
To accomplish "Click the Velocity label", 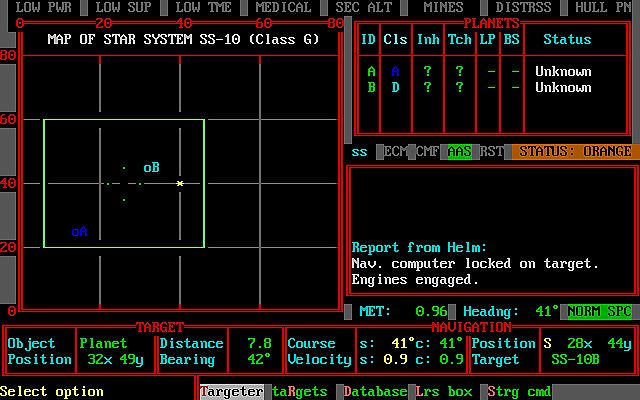I will (x=319, y=359).
